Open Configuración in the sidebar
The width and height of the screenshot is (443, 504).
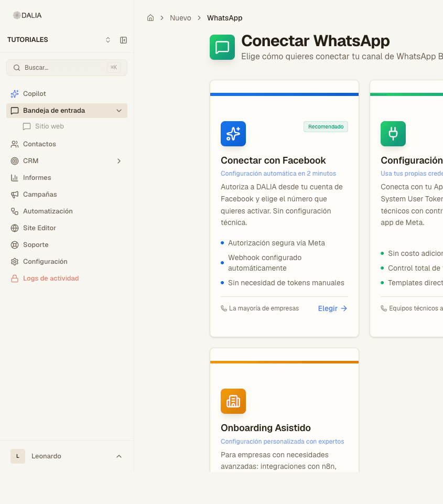coord(67,261)
